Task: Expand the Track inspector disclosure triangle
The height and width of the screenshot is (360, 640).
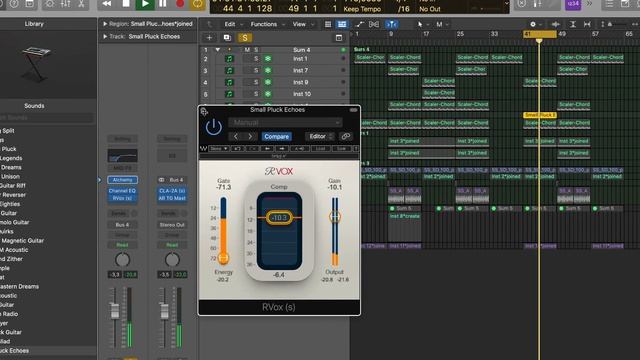Action: 105,36
